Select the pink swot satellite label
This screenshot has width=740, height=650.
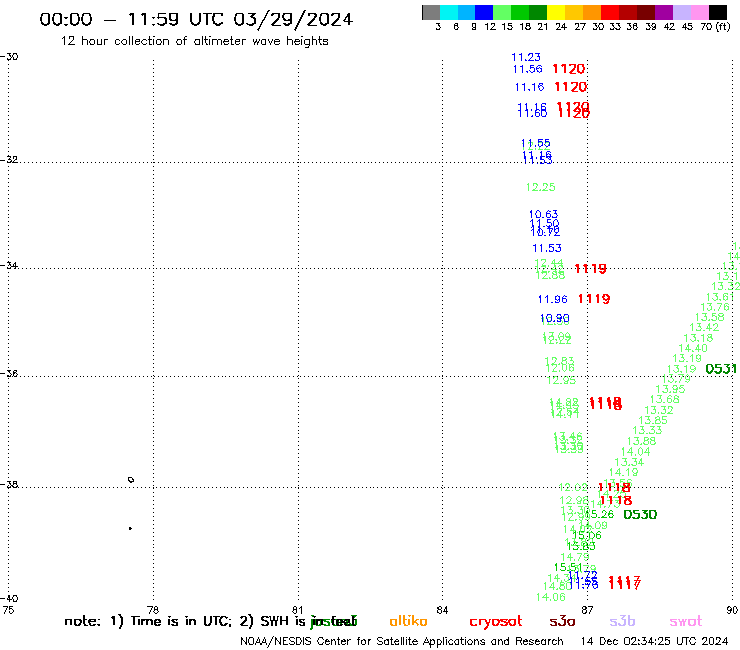[x=686, y=621]
